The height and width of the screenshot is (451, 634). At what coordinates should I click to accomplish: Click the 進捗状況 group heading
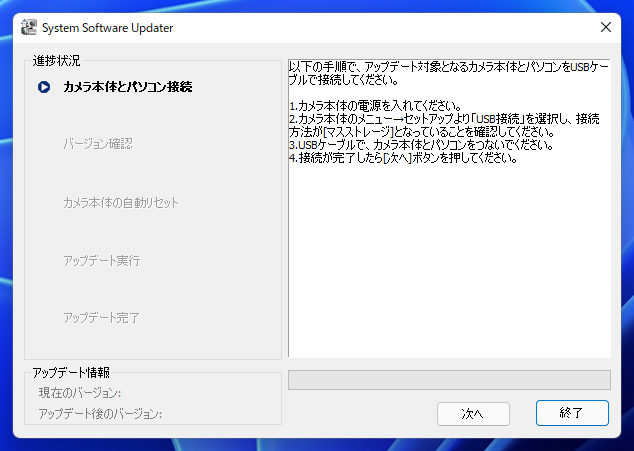tap(57, 61)
